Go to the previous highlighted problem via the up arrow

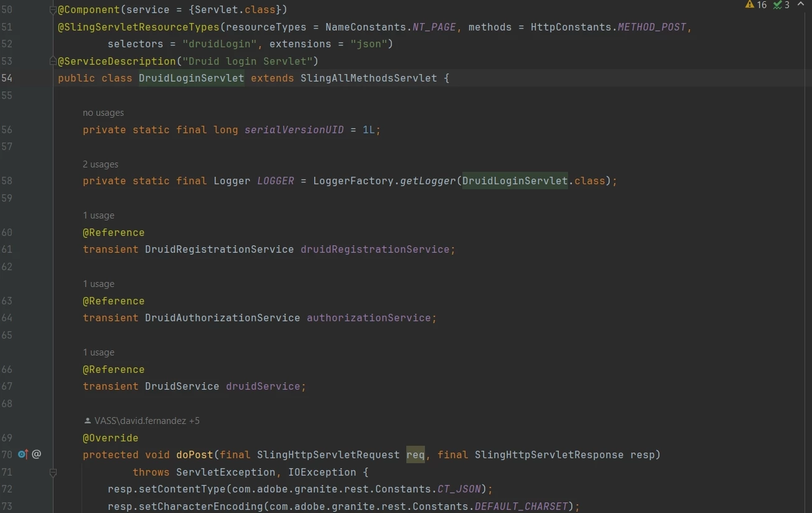click(x=801, y=5)
